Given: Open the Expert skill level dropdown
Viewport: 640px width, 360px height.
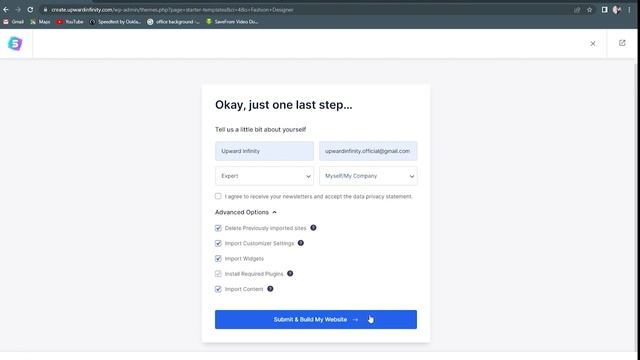Looking at the screenshot, I should [x=264, y=176].
